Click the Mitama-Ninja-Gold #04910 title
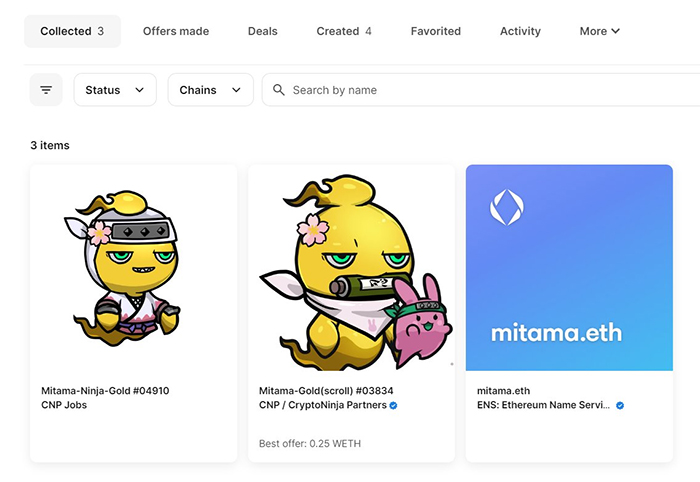700x482 pixels. 105,391
